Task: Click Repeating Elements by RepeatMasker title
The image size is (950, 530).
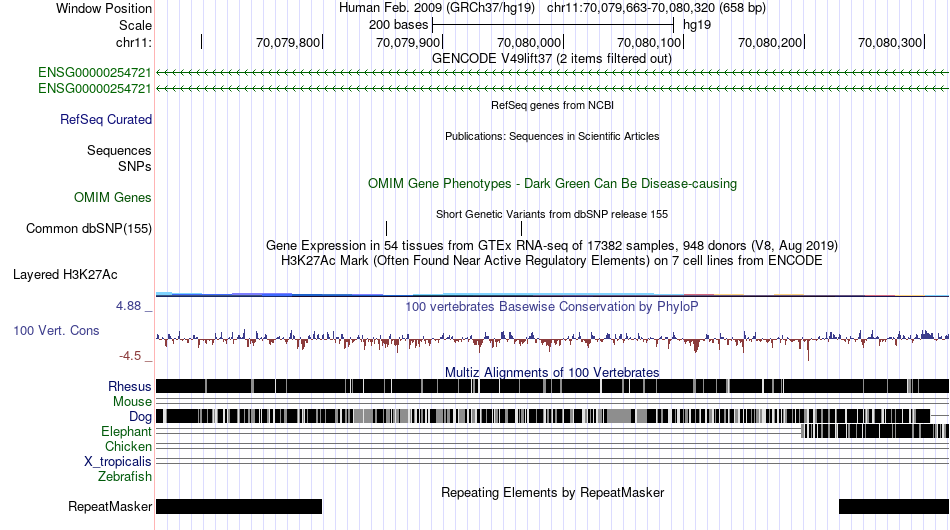Action: tap(553, 492)
